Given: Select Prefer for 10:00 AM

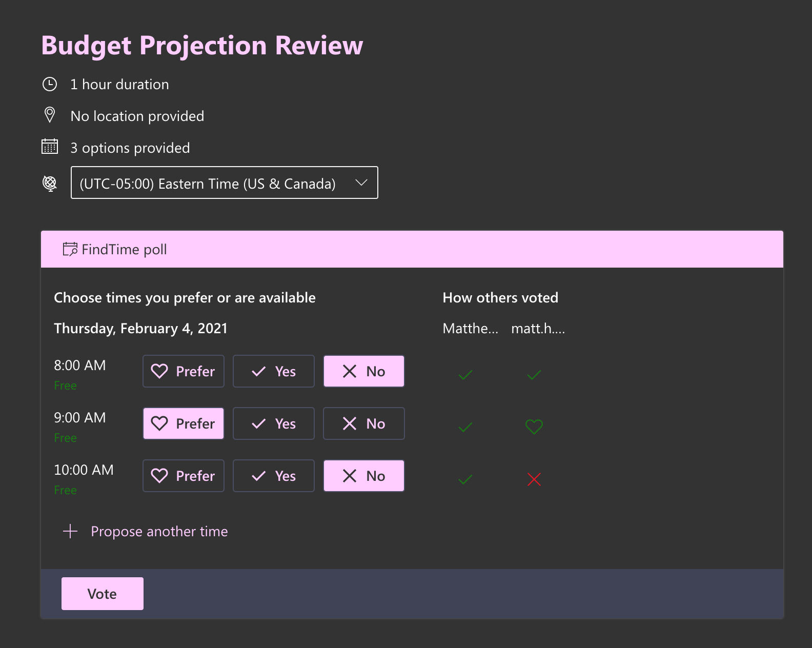Looking at the screenshot, I should 184,476.
